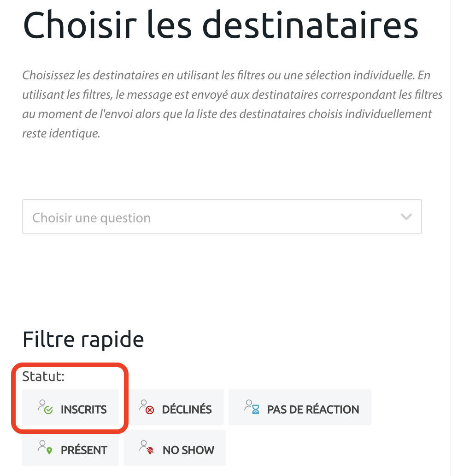This screenshot has width=458, height=476.
Task: Toggle the Inscrits status filter
Action: pyautogui.click(x=70, y=408)
